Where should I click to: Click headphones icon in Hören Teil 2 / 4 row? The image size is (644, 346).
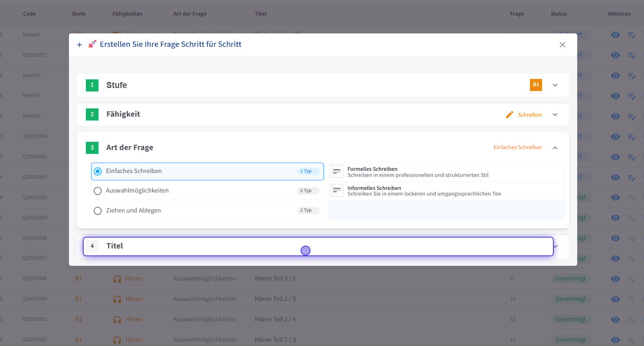pyautogui.click(x=117, y=320)
